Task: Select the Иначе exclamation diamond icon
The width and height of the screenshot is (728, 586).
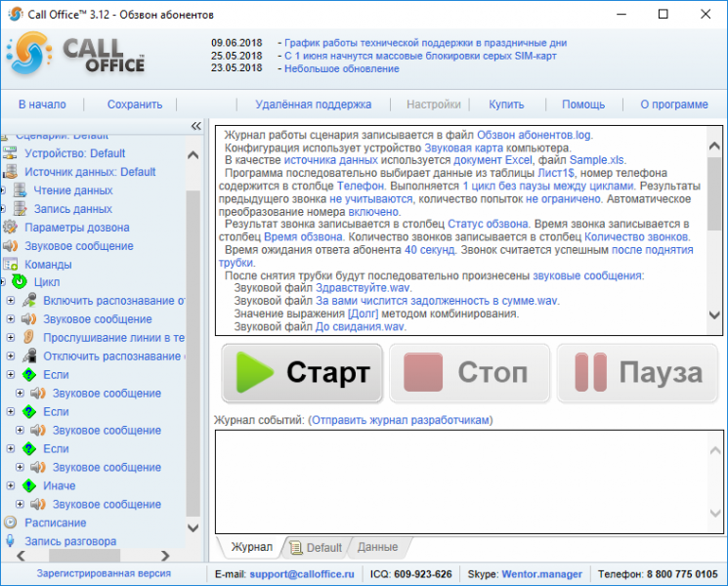Action: click(29, 485)
